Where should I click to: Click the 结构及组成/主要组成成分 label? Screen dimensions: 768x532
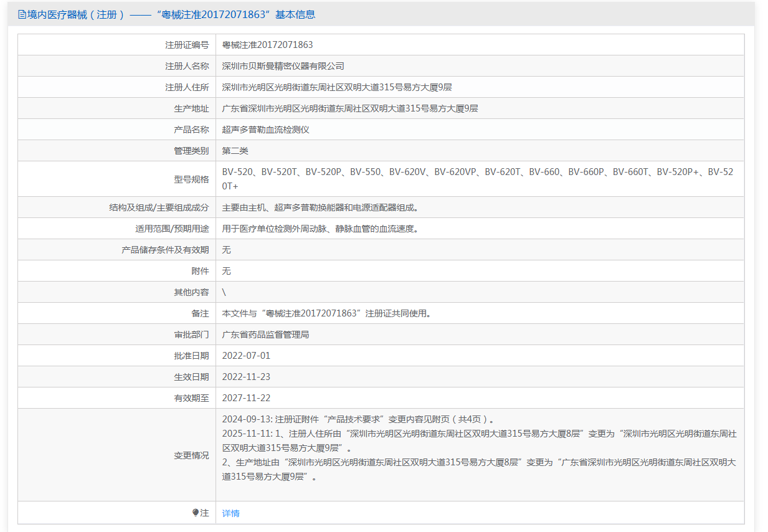159,207
